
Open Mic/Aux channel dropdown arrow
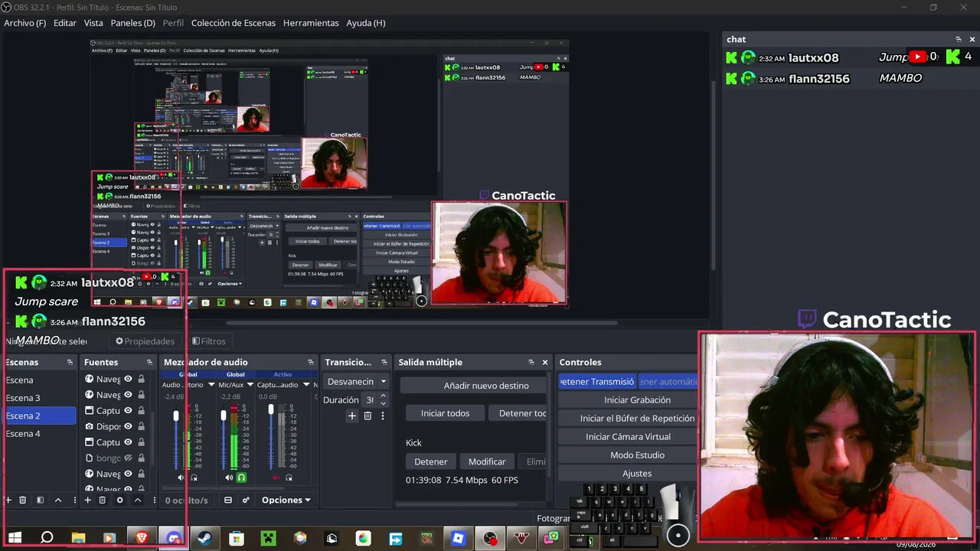[x=250, y=385]
